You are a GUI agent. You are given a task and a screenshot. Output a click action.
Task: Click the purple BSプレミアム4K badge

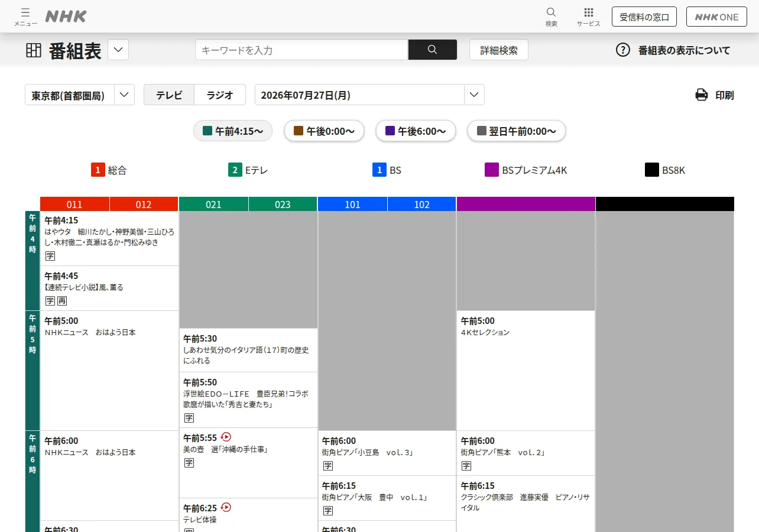point(492,170)
